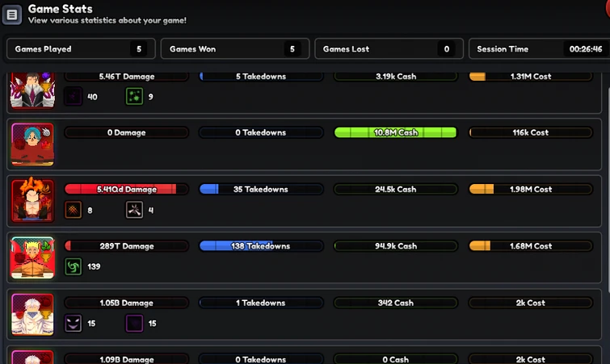Open the suited character portrait with 5.46T Damage

(32, 90)
